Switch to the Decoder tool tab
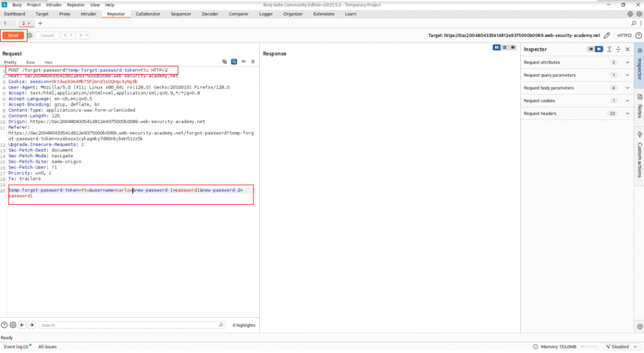Viewport: 644px width, 353px height. pos(210,14)
